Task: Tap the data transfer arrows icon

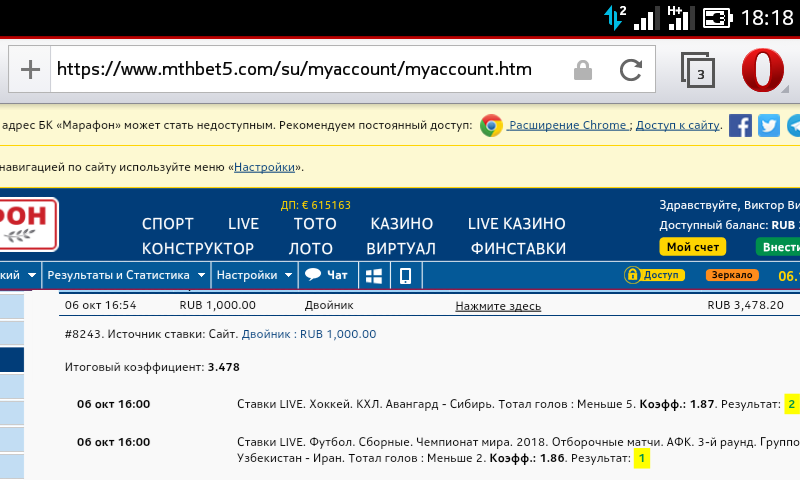Action: (614, 18)
